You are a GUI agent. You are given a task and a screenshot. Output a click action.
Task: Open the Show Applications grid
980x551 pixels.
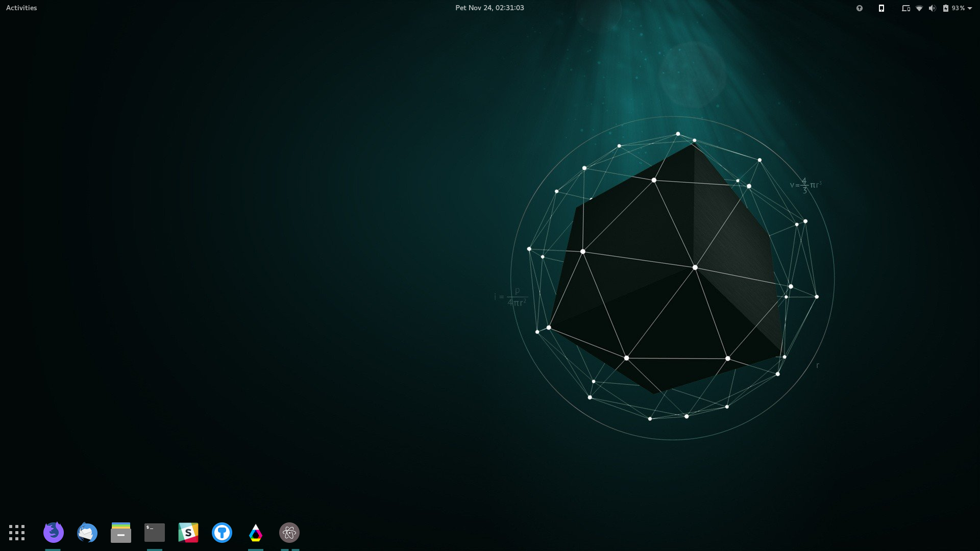(x=17, y=533)
